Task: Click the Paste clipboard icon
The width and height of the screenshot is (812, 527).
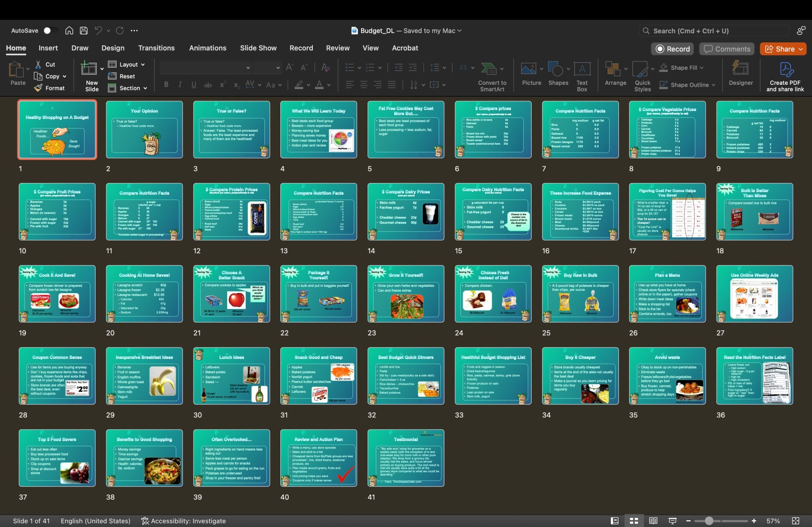Action: tap(16, 69)
